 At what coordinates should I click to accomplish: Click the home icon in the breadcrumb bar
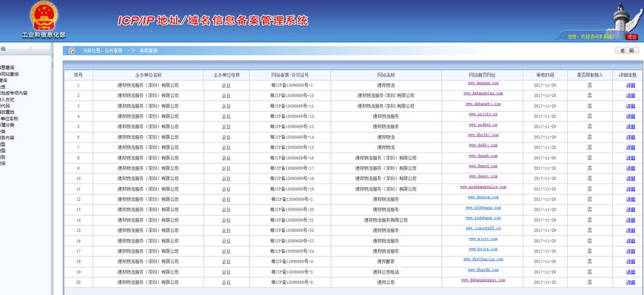[x=72, y=50]
